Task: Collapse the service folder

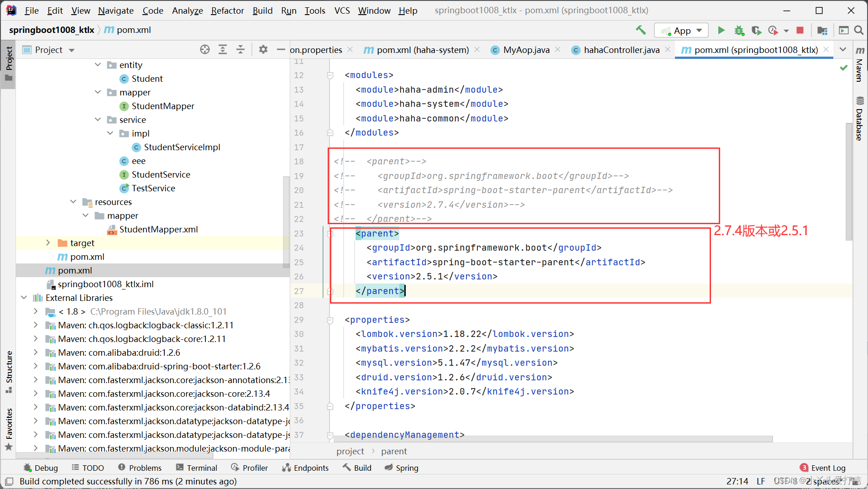Action: (x=98, y=120)
